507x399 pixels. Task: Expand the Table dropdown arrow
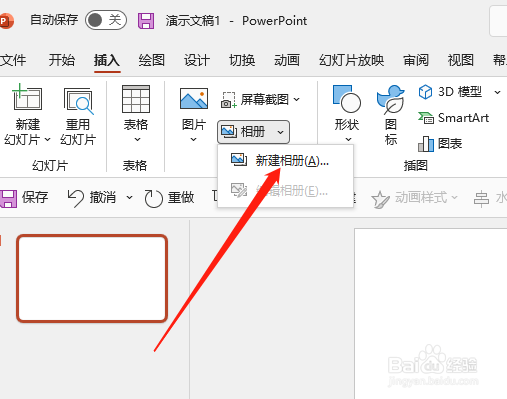pyautogui.click(x=137, y=140)
